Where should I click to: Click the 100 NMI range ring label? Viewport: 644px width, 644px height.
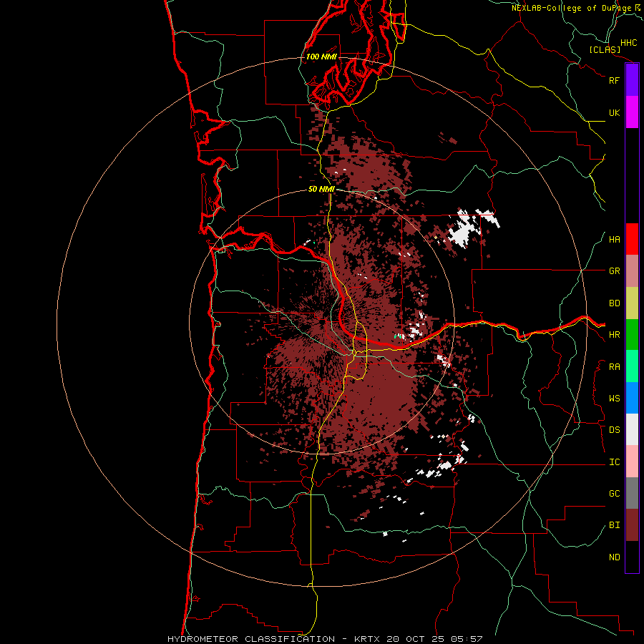[x=321, y=57]
